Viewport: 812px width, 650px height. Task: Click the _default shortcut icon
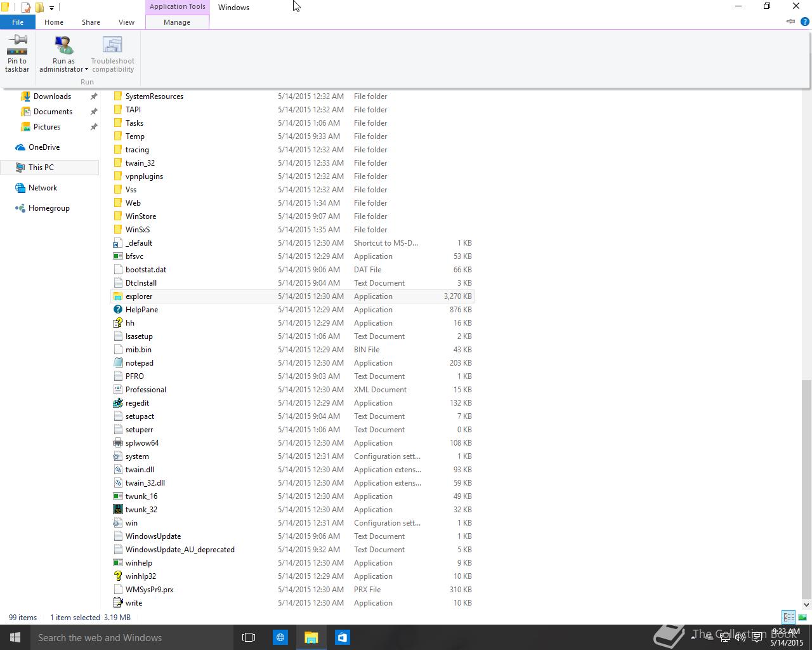pyautogui.click(x=117, y=243)
